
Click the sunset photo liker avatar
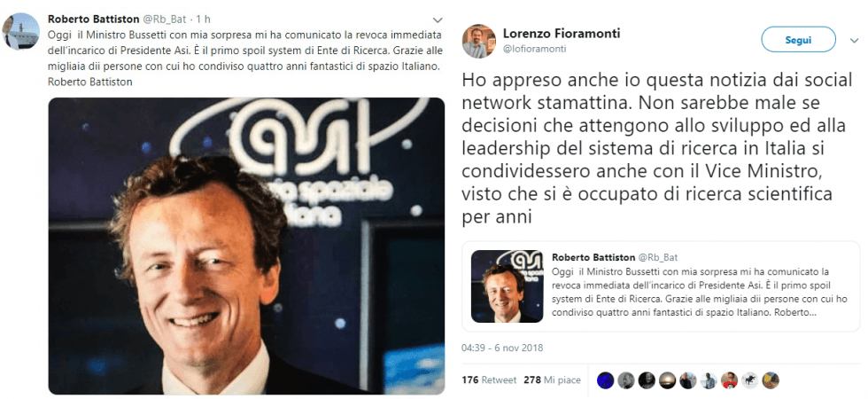[668, 380]
